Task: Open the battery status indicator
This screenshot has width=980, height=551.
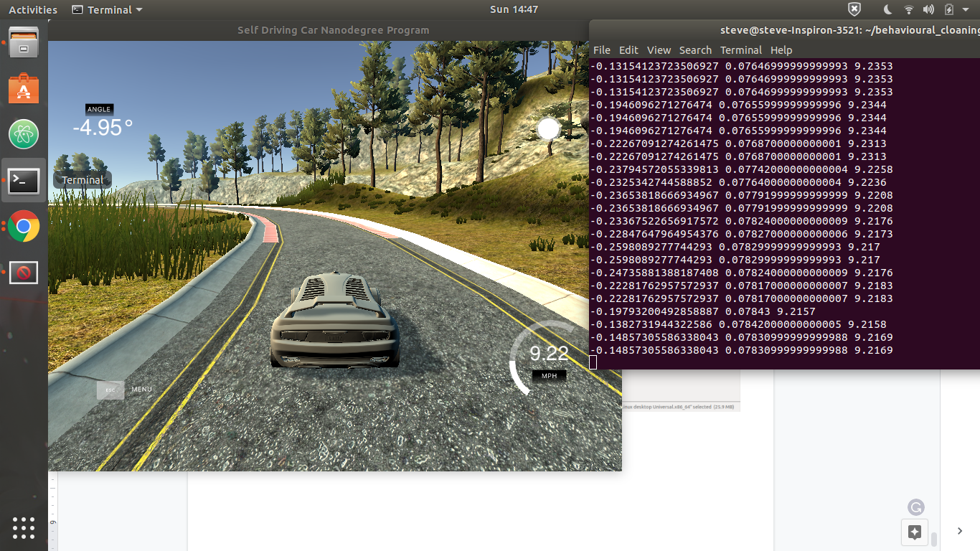Action: 949,9
